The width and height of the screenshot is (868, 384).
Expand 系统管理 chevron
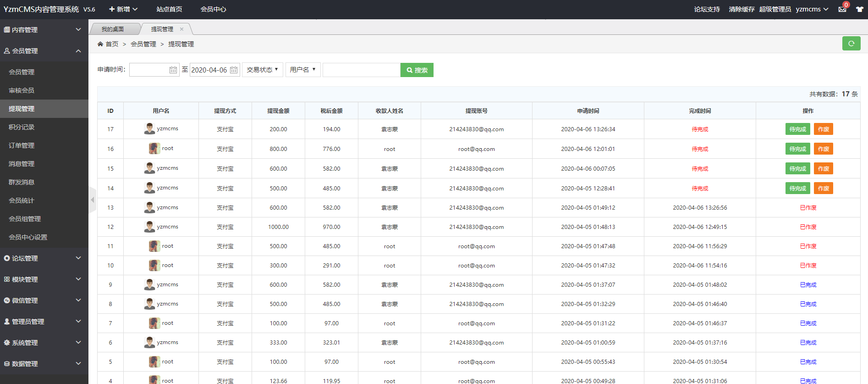point(78,343)
